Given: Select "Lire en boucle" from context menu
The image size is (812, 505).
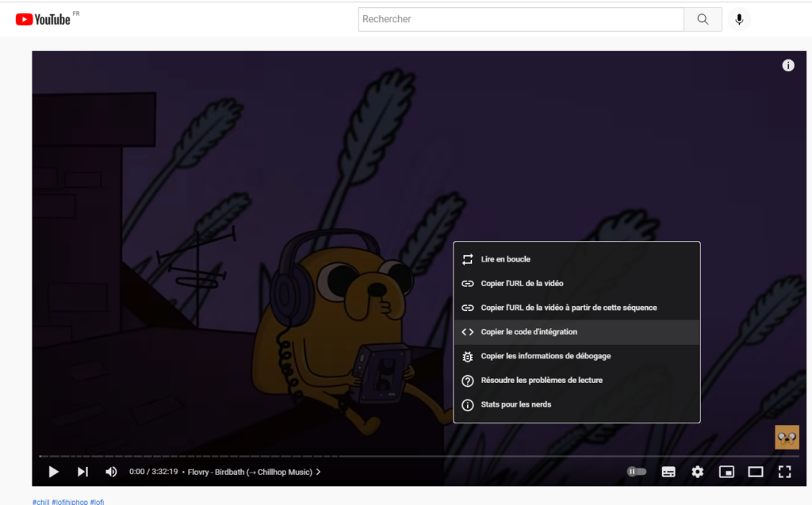Looking at the screenshot, I should pyautogui.click(x=505, y=259).
